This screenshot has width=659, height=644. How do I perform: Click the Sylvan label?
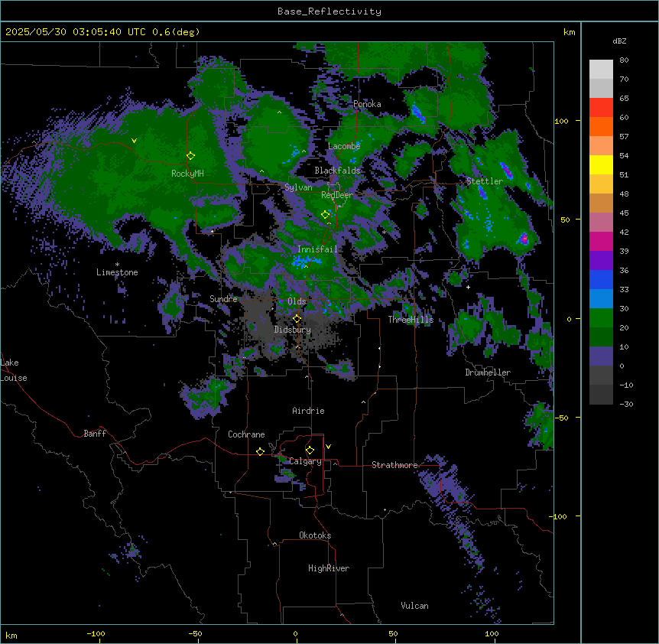pos(298,187)
